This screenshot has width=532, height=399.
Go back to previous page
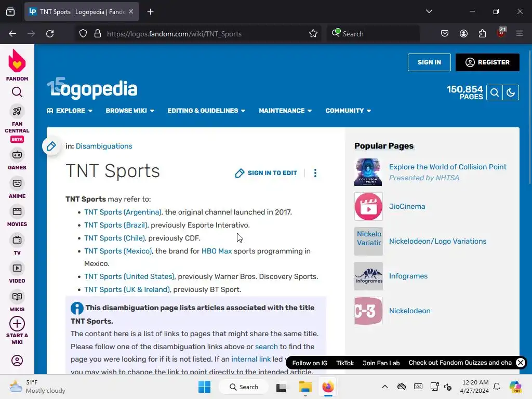coord(12,34)
